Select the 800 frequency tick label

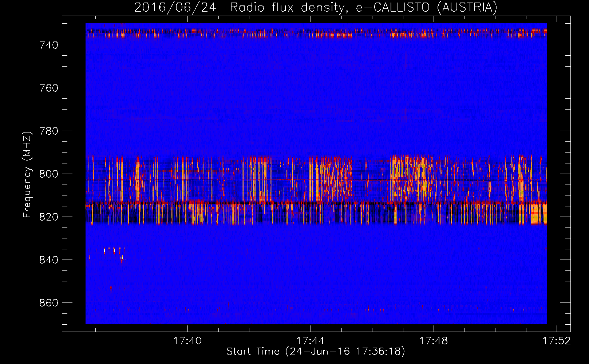(x=49, y=174)
